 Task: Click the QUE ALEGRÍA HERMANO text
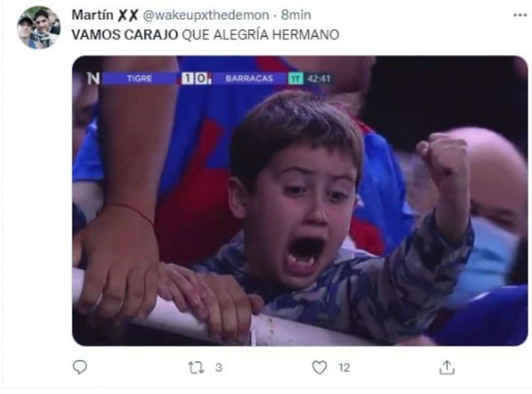(x=260, y=35)
